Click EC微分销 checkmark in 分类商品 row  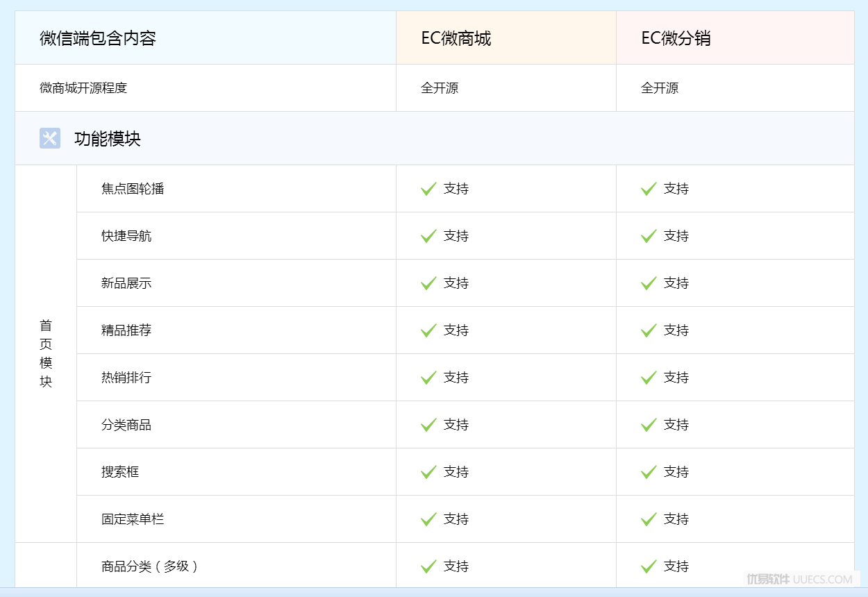pos(649,425)
